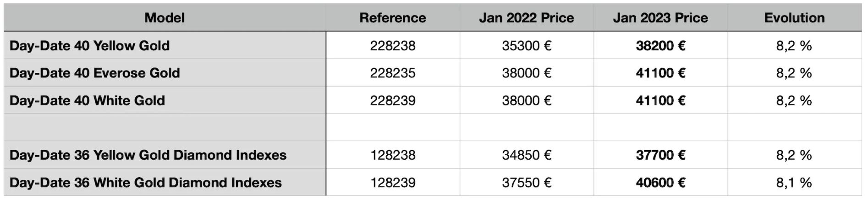Select Day-Date 36 White Gold Diamond Indexes
The width and height of the screenshot is (868, 201).
coord(146,183)
